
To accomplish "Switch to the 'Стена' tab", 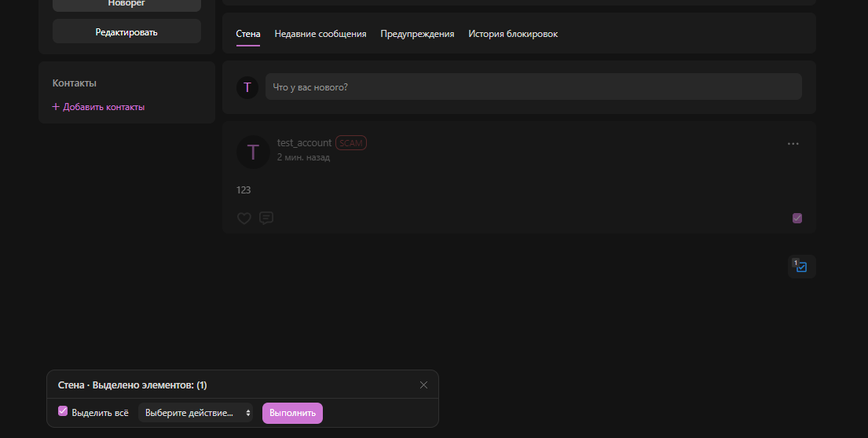I will click(x=248, y=34).
